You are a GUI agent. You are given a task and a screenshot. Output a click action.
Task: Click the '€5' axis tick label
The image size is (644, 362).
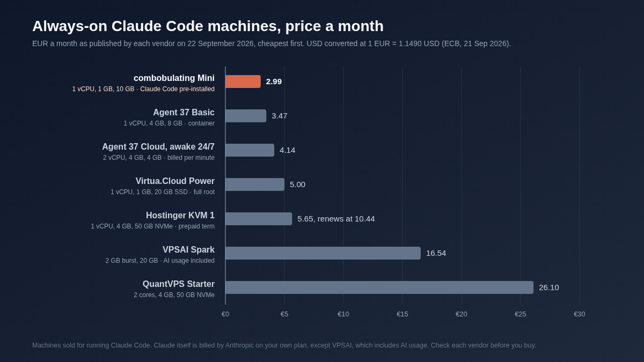(284, 314)
